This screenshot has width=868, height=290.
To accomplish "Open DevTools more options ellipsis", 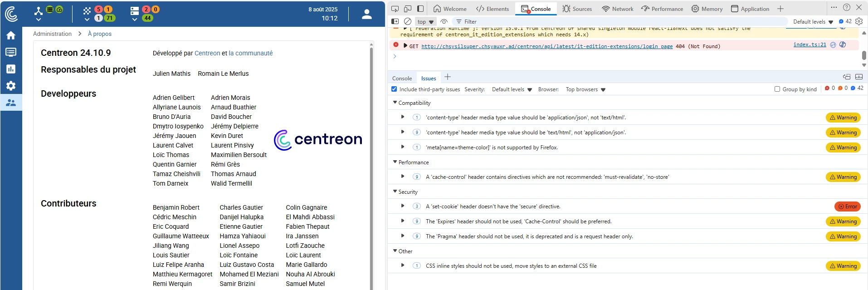I will pyautogui.click(x=834, y=7).
